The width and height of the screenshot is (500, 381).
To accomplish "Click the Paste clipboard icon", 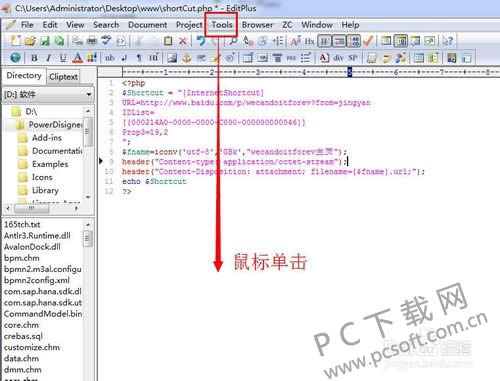I will pyautogui.click(x=168, y=41).
